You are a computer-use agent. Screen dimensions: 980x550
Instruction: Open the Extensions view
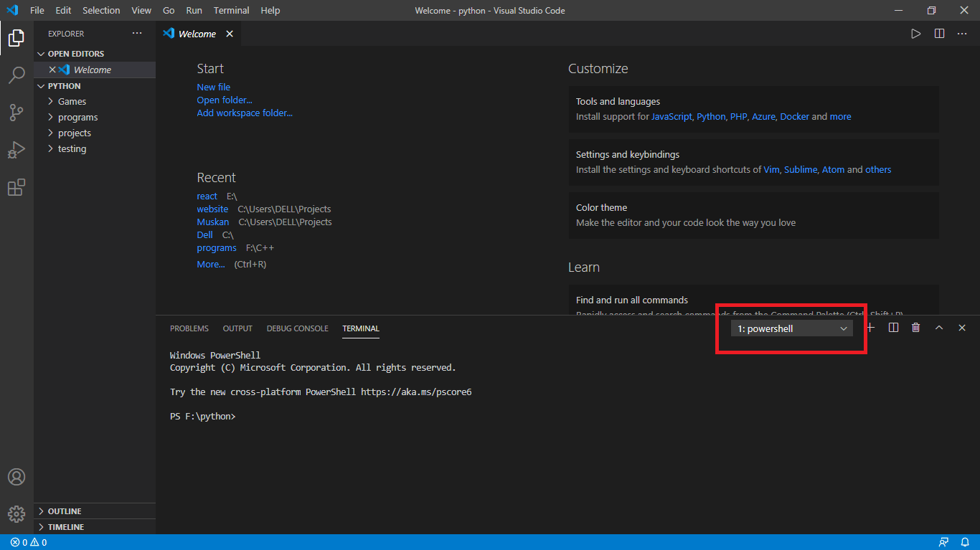pos(17,187)
